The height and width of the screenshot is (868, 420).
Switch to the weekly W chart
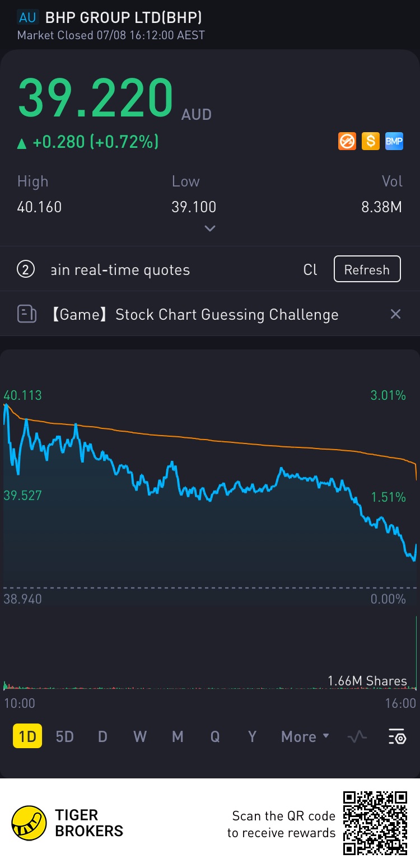click(x=140, y=736)
